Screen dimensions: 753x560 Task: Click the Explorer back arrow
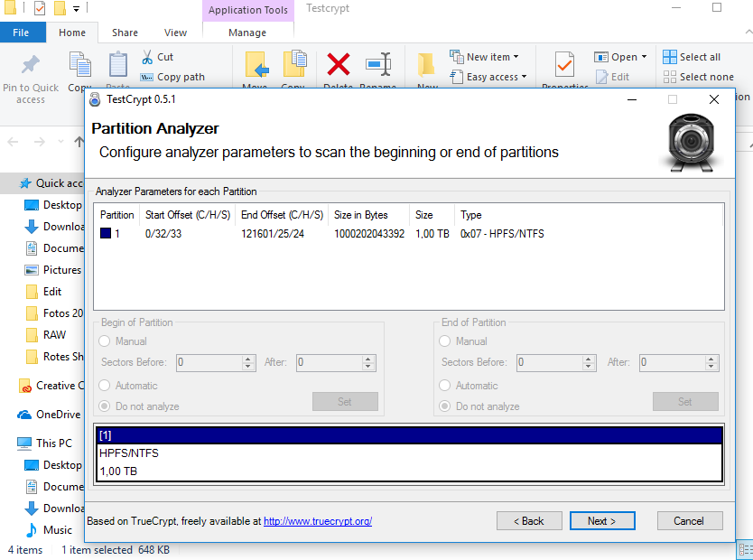13,142
